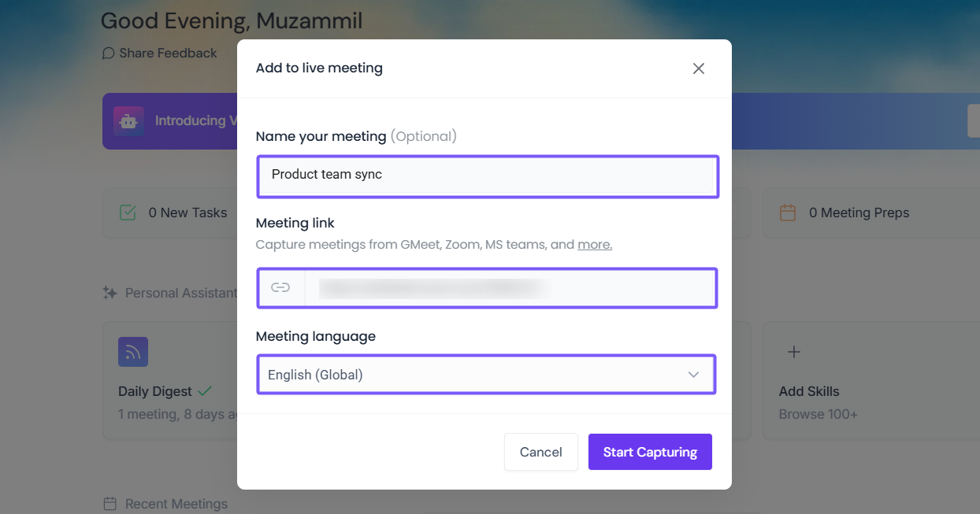Click the robot icon in Introducing banner

click(x=128, y=121)
